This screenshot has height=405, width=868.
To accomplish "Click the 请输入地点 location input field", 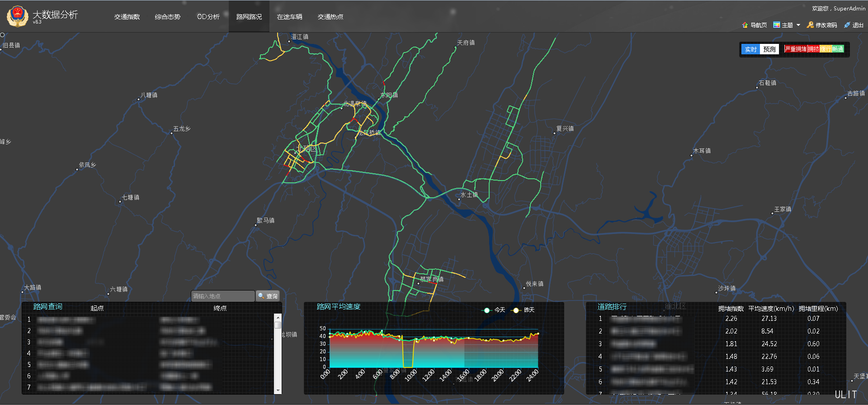I will click(x=223, y=296).
